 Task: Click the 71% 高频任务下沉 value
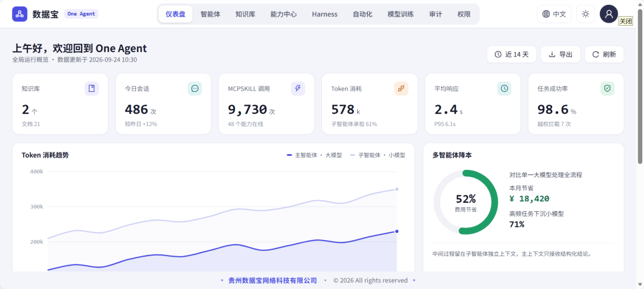click(x=516, y=225)
